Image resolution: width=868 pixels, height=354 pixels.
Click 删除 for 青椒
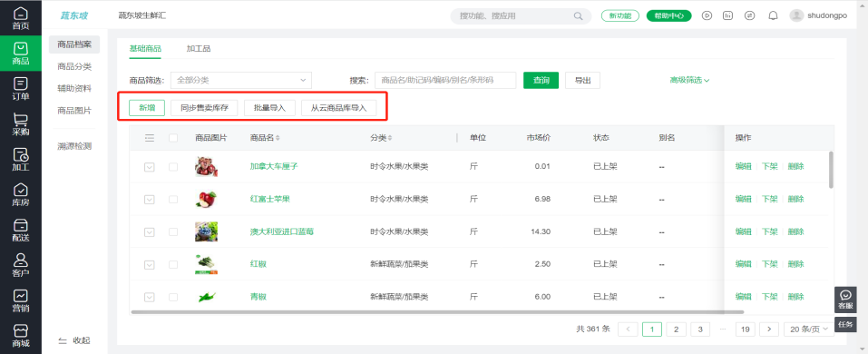[795, 297]
